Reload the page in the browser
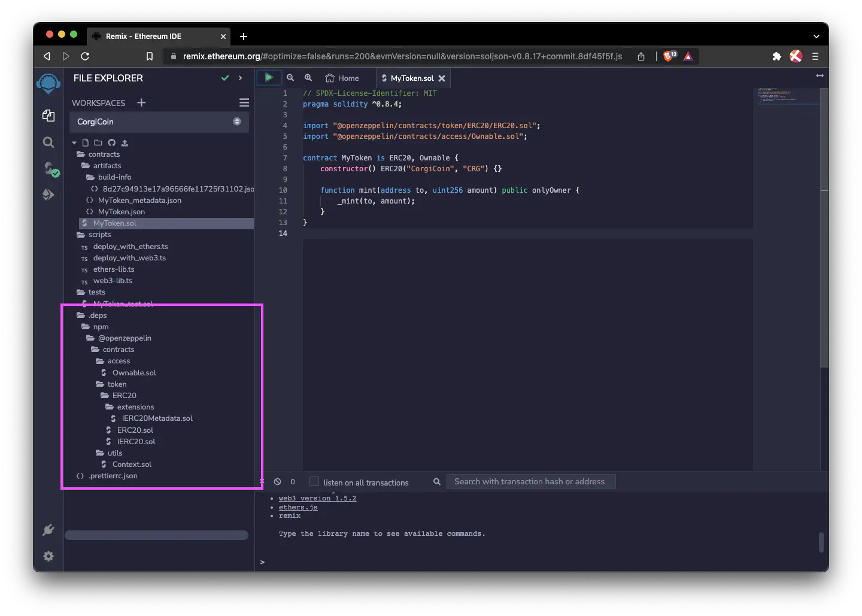Image resolution: width=862 pixels, height=616 pixels. (85, 56)
